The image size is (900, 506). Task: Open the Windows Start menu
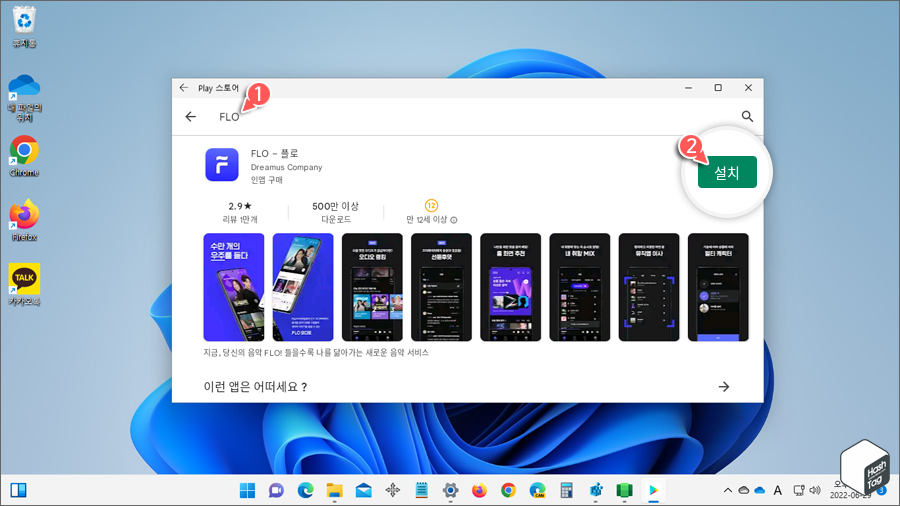[x=247, y=491]
